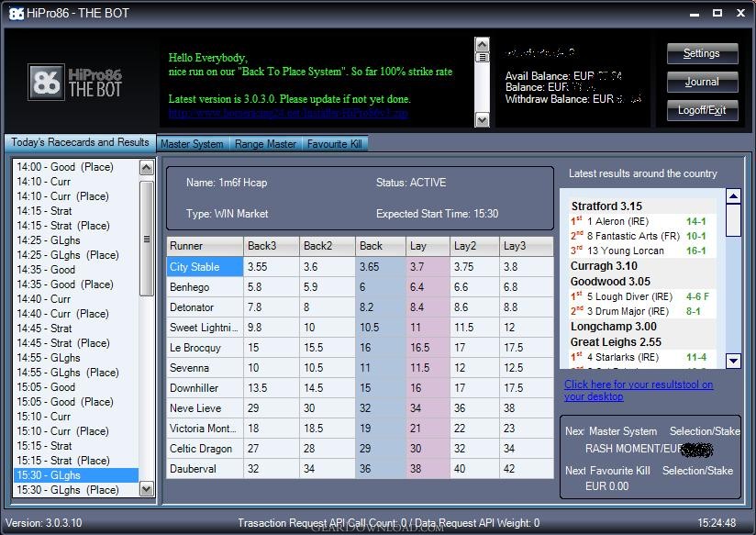Click the clock 15:24:48 in status bar

717,523
